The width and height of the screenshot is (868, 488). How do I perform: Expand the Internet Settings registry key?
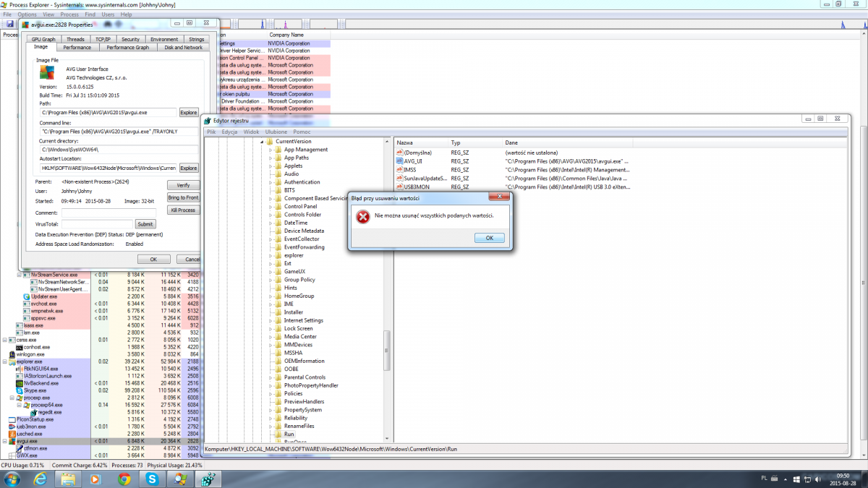270,320
